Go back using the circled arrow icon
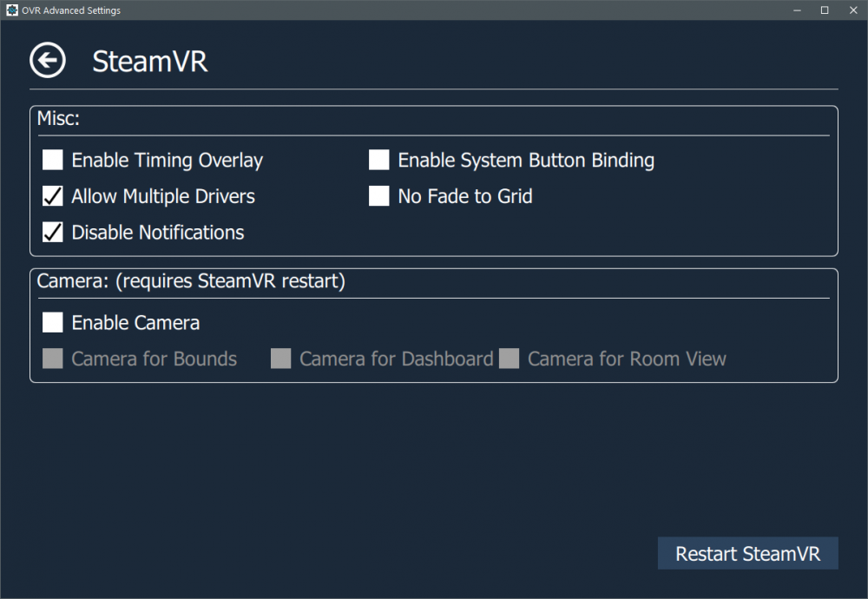This screenshot has height=599, width=868. pos(48,60)
